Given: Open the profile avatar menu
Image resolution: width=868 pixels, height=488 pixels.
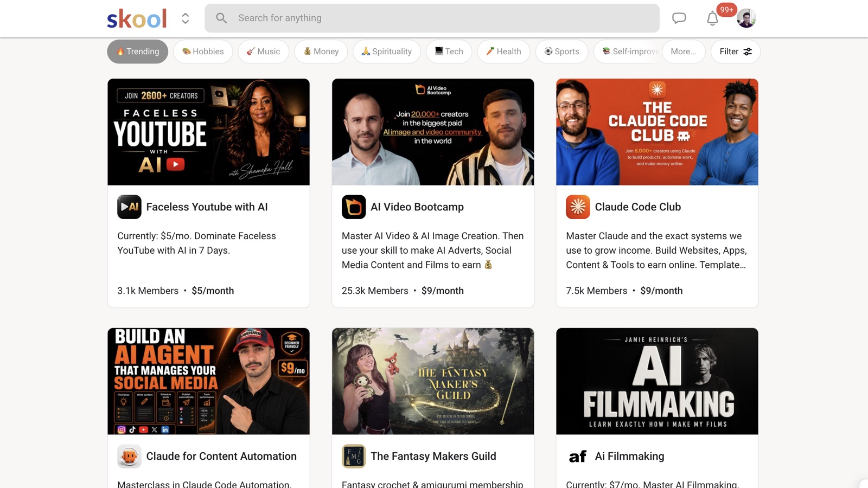Looking at the screenshot, I should [x=746, y=18].
